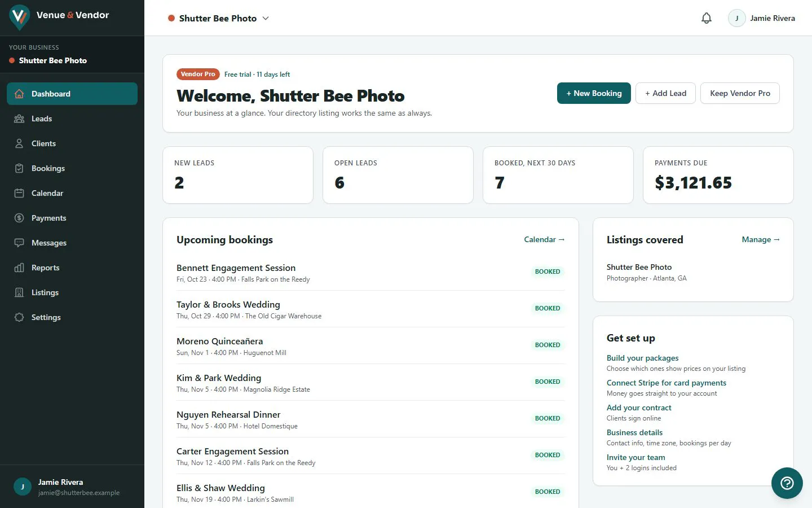Open the Invite your team link
Image resolution: width=812 pixels, height=508 pixels.
(636, 457)
